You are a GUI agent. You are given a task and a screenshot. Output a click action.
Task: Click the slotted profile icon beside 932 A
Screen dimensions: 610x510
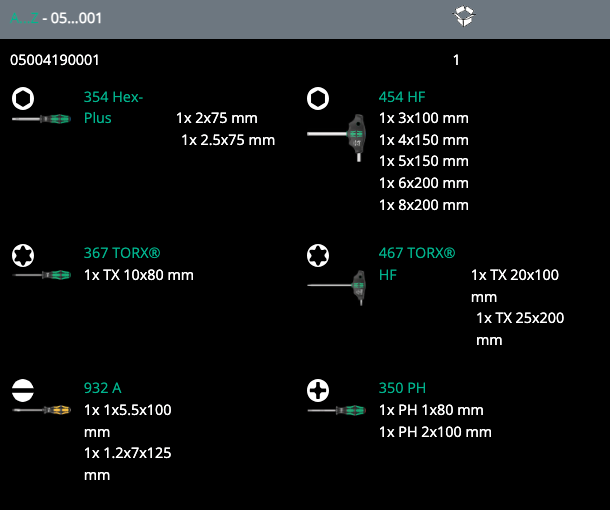22,388
